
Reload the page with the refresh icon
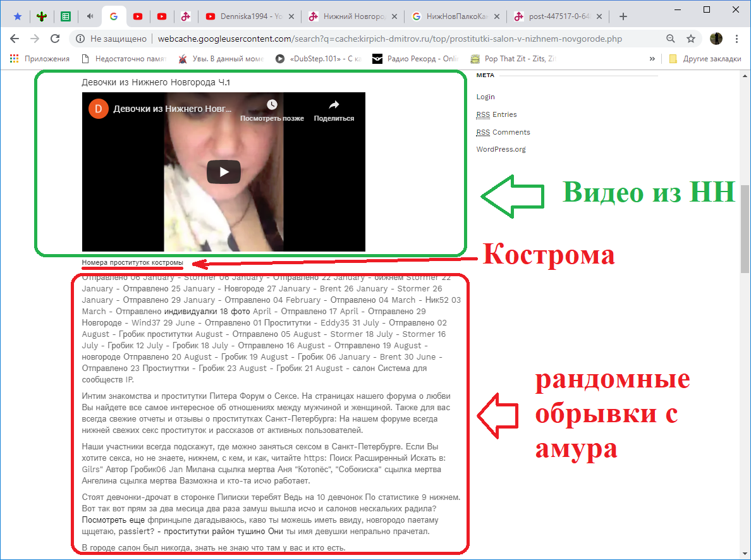click(x=55, y=39)
